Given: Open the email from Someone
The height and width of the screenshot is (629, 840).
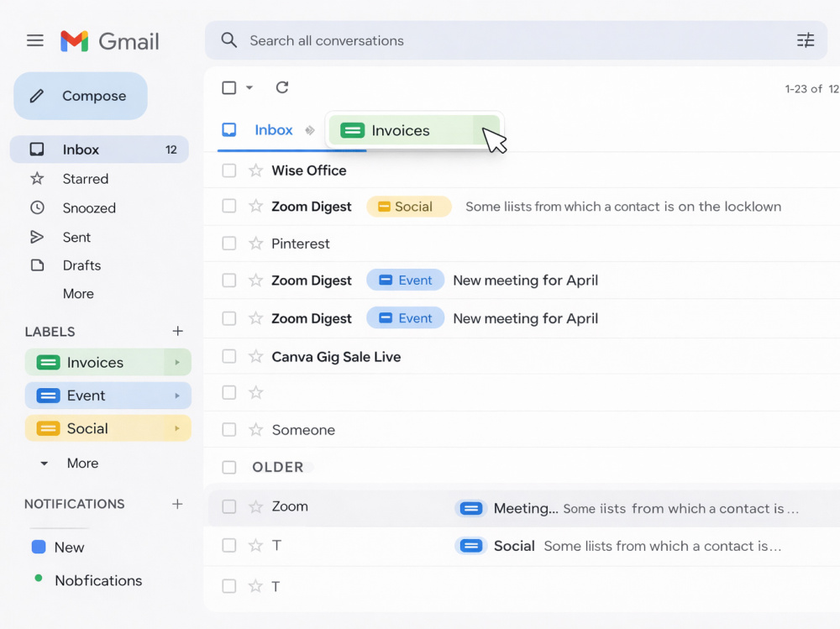Looking at the screenshot, I should (522, 430).
